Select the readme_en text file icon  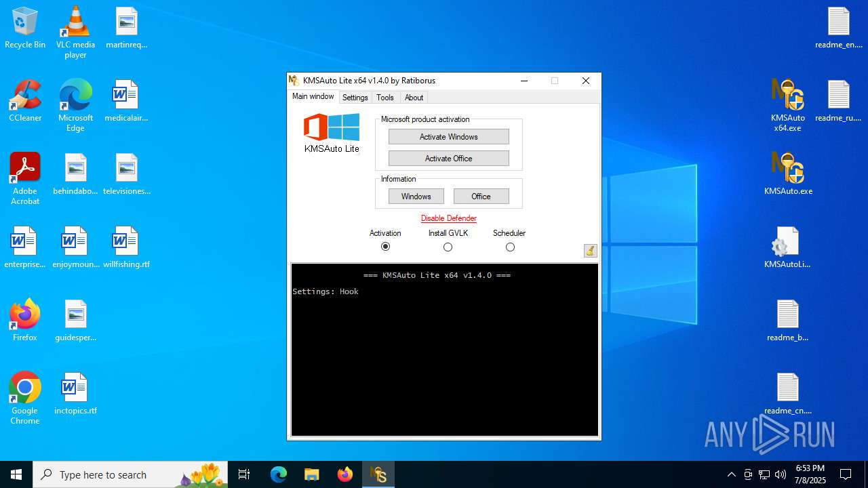(x=839, y=28)
